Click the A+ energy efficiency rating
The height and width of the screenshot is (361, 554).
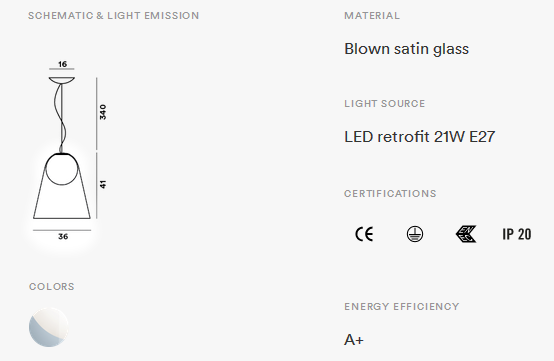(354, 340)
